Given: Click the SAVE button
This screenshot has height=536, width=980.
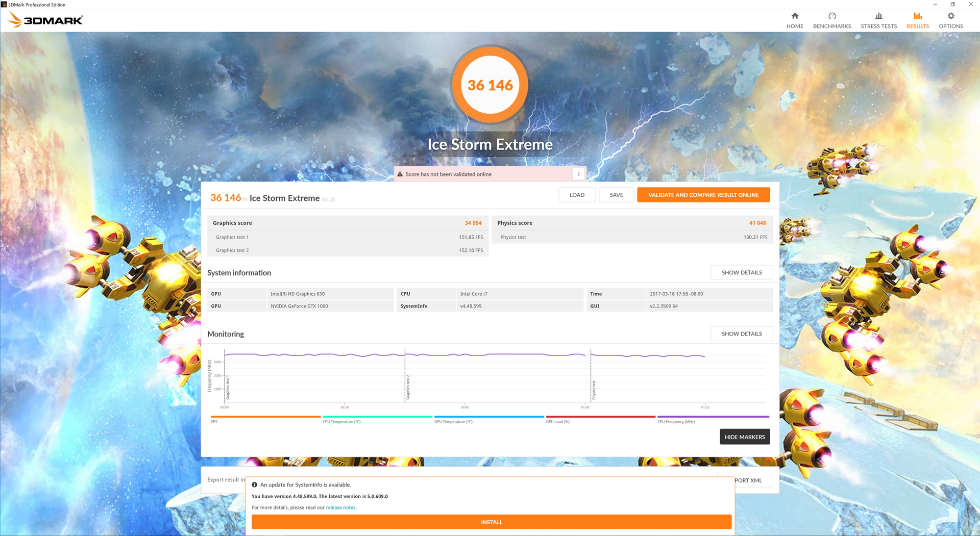Looking at the screenshot, I should click(x=616, y=195).
